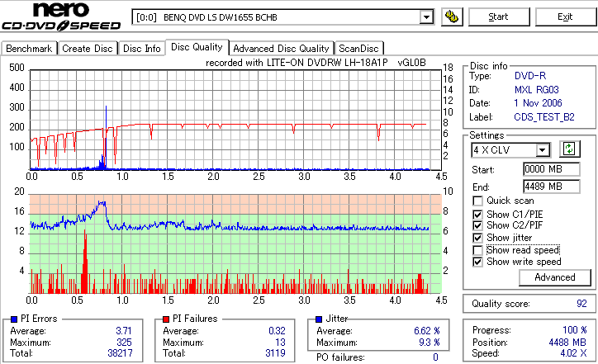Click the PI Errors maximum 325
This screenshot has width=598, height=364.
tap(125, 343)
